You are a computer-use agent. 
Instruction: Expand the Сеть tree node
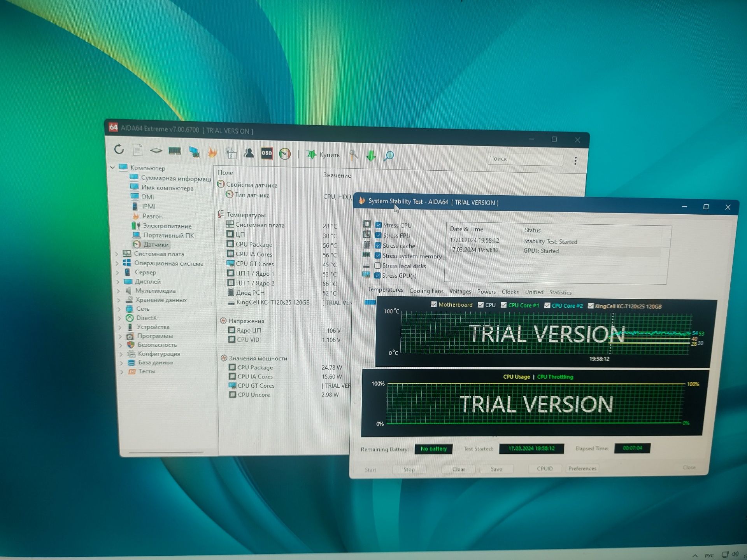(119, 309)
